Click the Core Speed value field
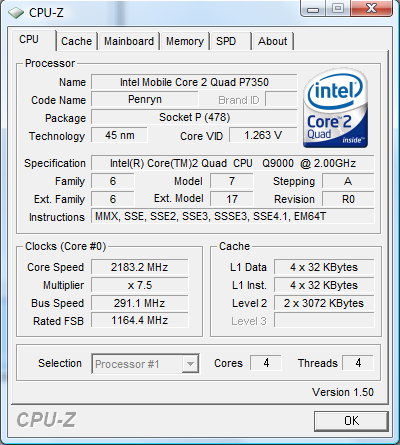The height and width of the screenshot is (445, 400). tap(140, 267)
